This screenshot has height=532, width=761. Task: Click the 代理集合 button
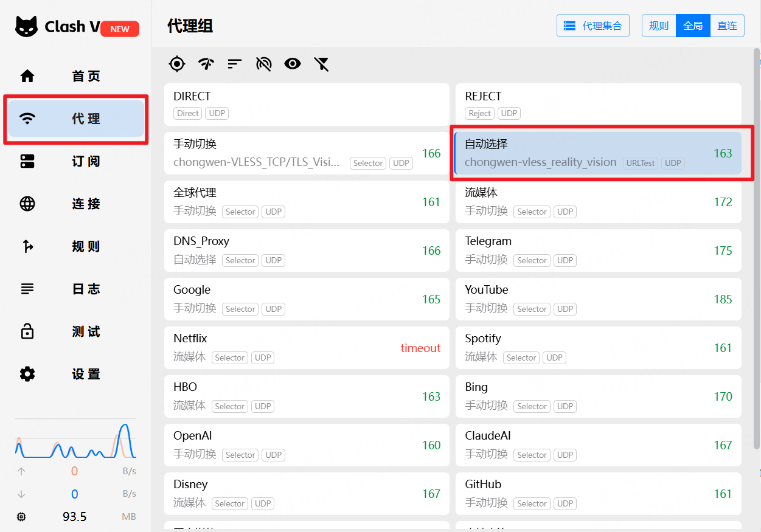593,26
